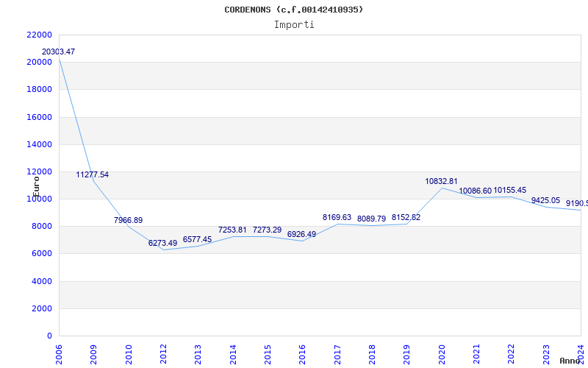
Task: Click the data label 10832.81
Action: [441, 181]
